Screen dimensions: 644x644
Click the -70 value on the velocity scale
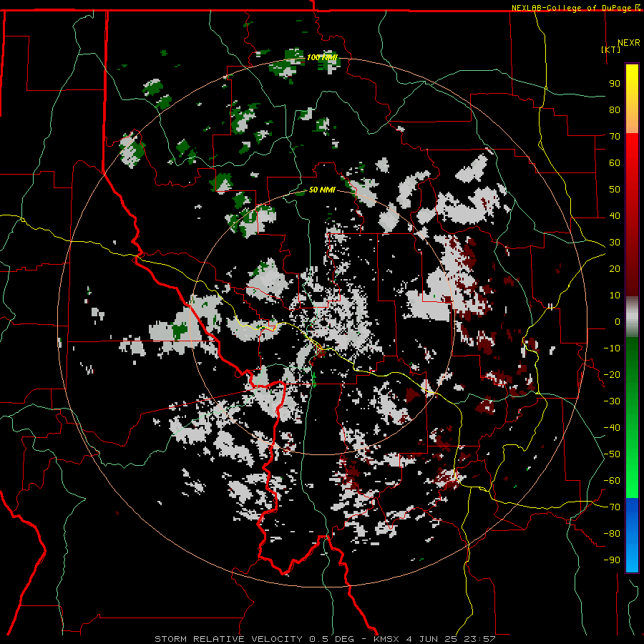point(612,507)
